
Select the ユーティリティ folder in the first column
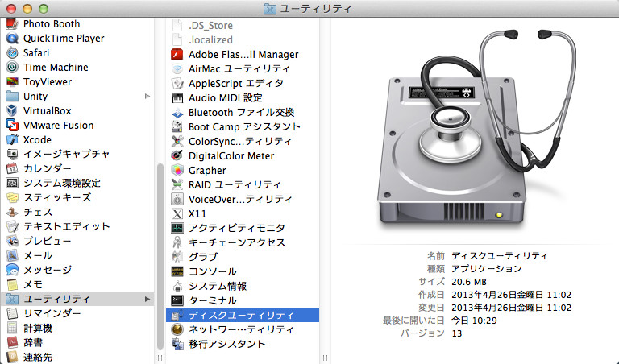[x=77, y=299]
